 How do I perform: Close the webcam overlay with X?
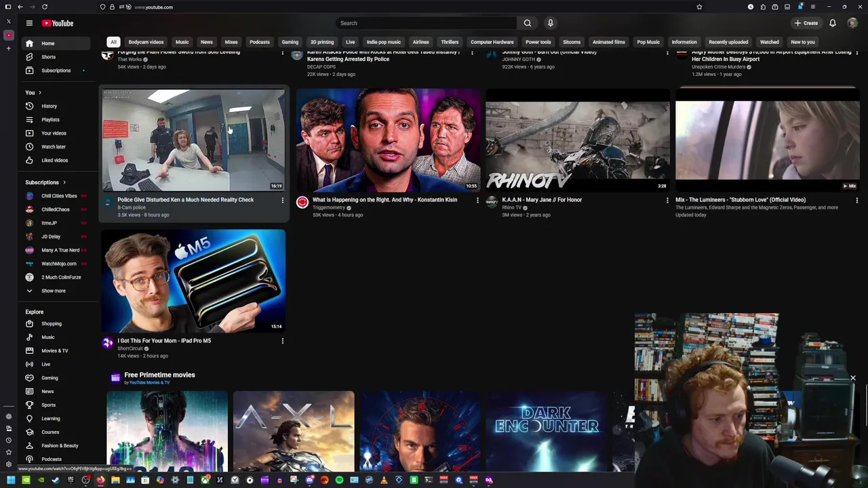point(853,378)
